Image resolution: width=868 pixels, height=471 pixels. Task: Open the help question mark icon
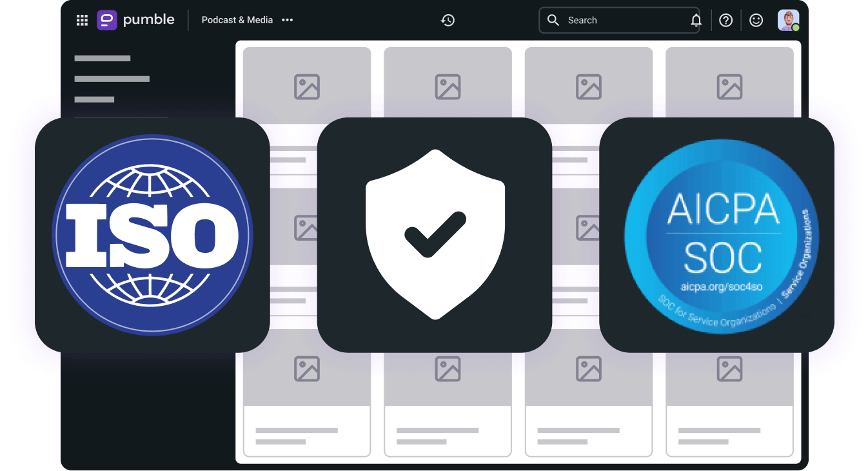coord(726,20)
